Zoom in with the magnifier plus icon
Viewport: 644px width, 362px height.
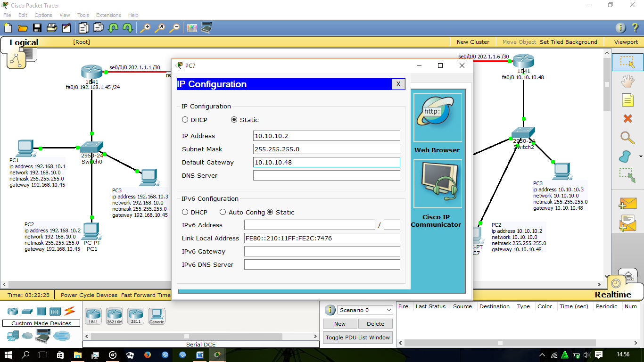pyautogui.click(x=145, y=28)
